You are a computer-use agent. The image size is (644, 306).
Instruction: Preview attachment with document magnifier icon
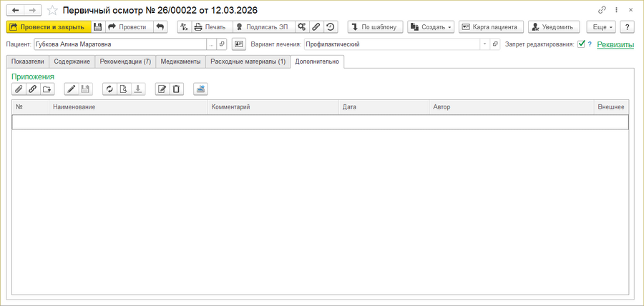124,89
